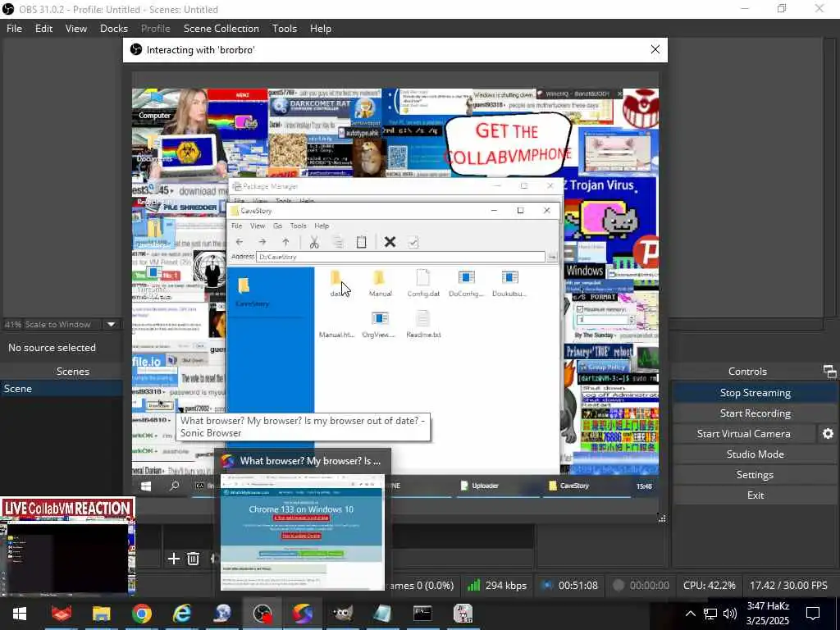Click the copy icon in CaveStory toolbar
Viewport: 840px width, 630px height.
click(337, 242)
